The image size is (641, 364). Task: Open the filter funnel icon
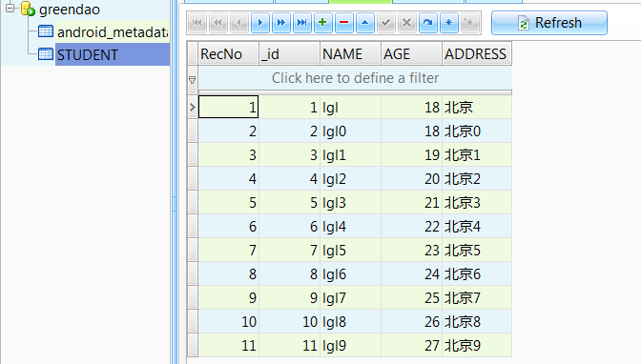click(x=192, y=80)
